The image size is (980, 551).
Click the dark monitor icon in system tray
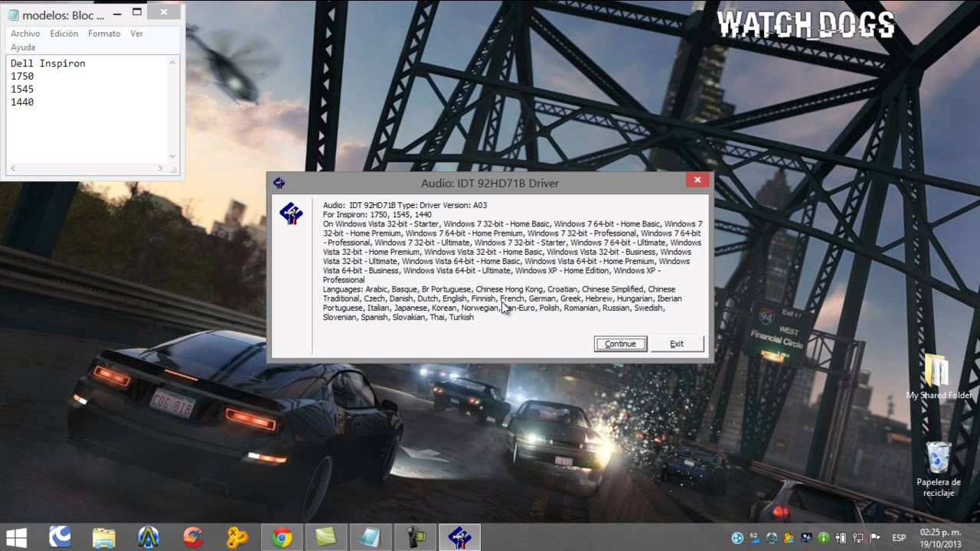tap(806, 538)
